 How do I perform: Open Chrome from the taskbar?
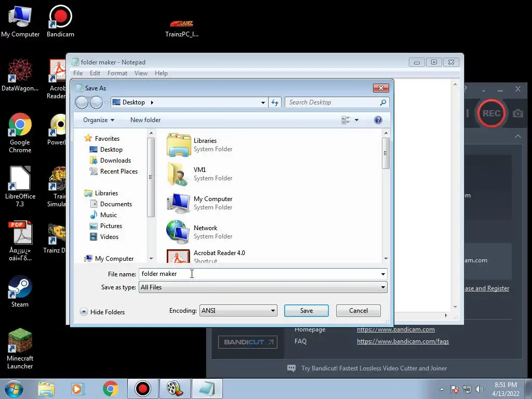[x=110, y=389]
